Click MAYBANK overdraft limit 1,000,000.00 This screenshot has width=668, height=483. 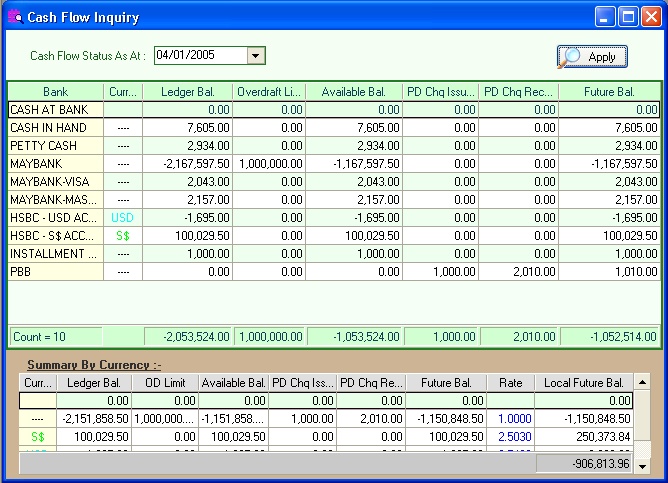(269, 164)
